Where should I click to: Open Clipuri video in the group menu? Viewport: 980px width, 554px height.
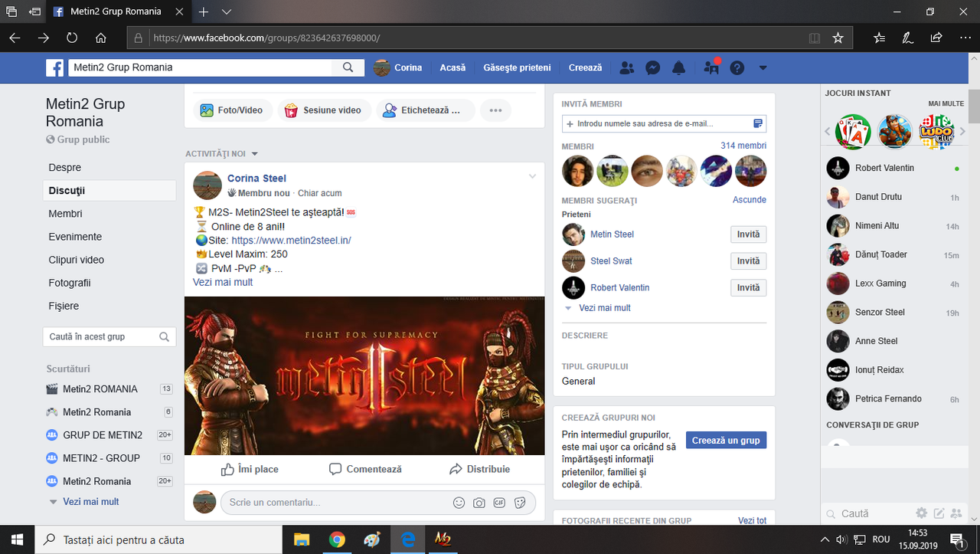tap(77, 260)
